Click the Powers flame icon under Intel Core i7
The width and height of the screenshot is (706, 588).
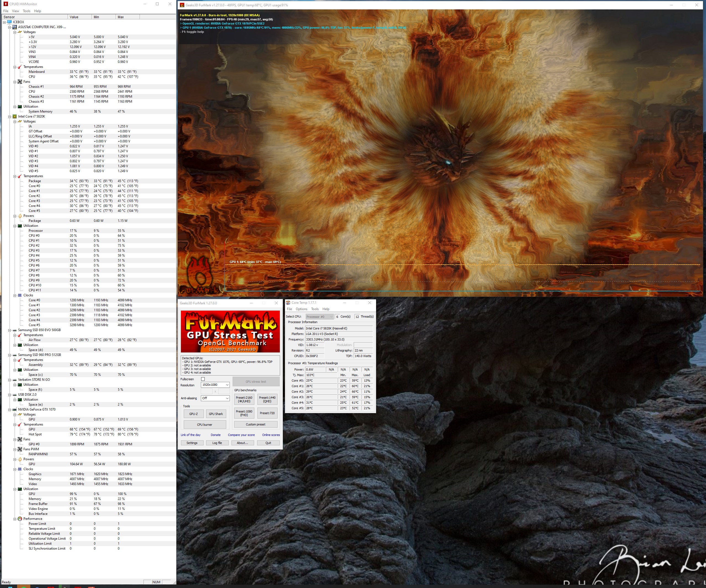(20, 216)
